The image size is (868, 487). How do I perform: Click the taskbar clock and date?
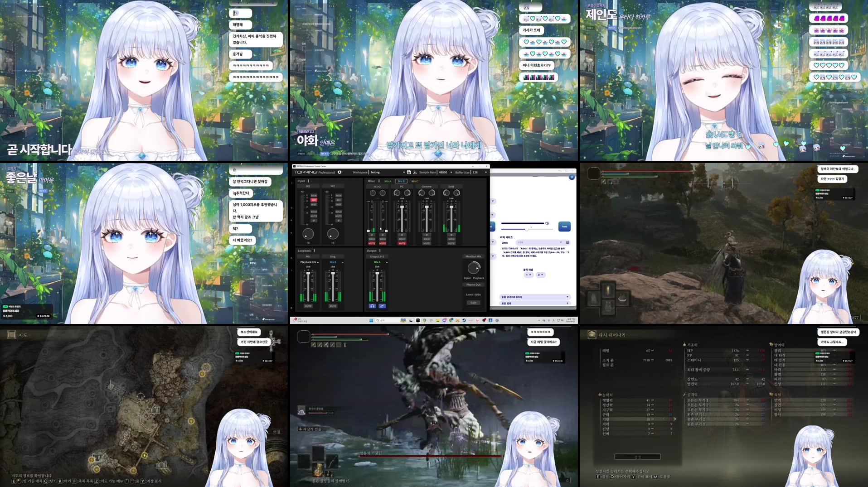[572, 320]
